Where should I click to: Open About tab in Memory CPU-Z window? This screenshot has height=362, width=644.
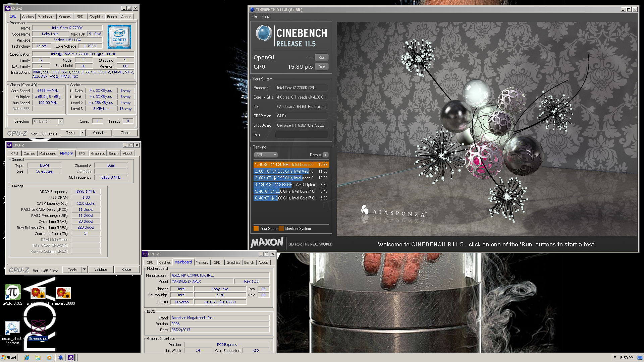(x=128, y=154)
